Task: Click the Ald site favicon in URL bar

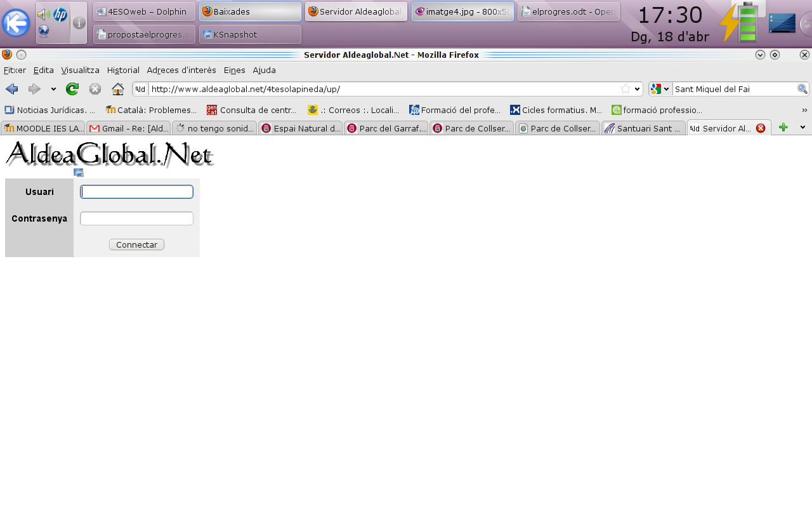Action: [x=140, y=89]
